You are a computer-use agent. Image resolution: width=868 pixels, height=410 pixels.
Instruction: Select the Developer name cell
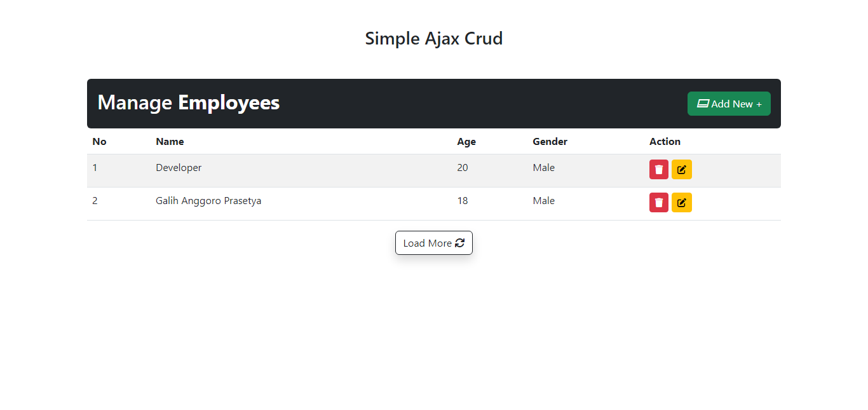click(x=179, y=168)
